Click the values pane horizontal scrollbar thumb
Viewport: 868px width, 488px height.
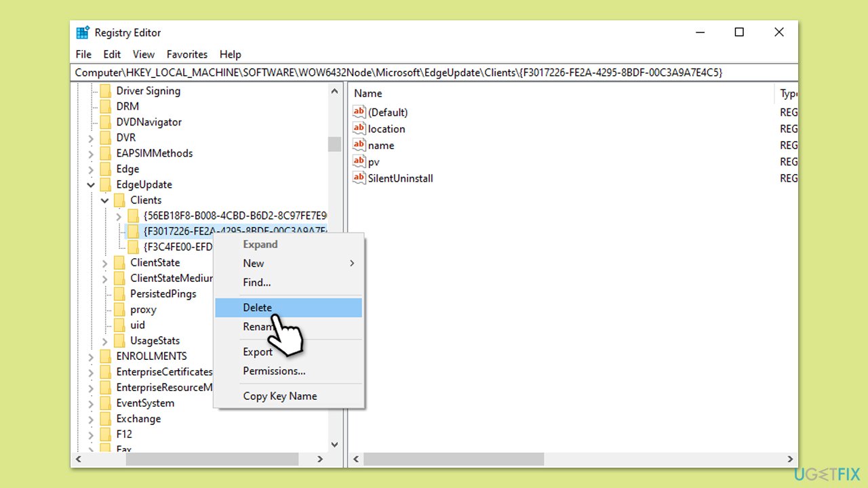pyautogui.click(x=453, y=459)
